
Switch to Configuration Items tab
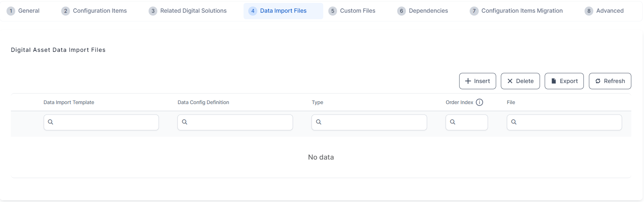(100, 11)
